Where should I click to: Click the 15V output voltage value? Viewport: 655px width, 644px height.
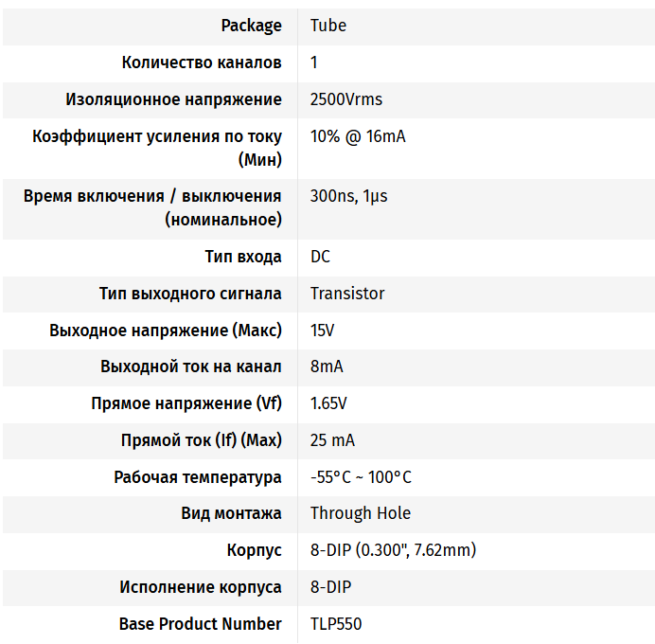322,331
